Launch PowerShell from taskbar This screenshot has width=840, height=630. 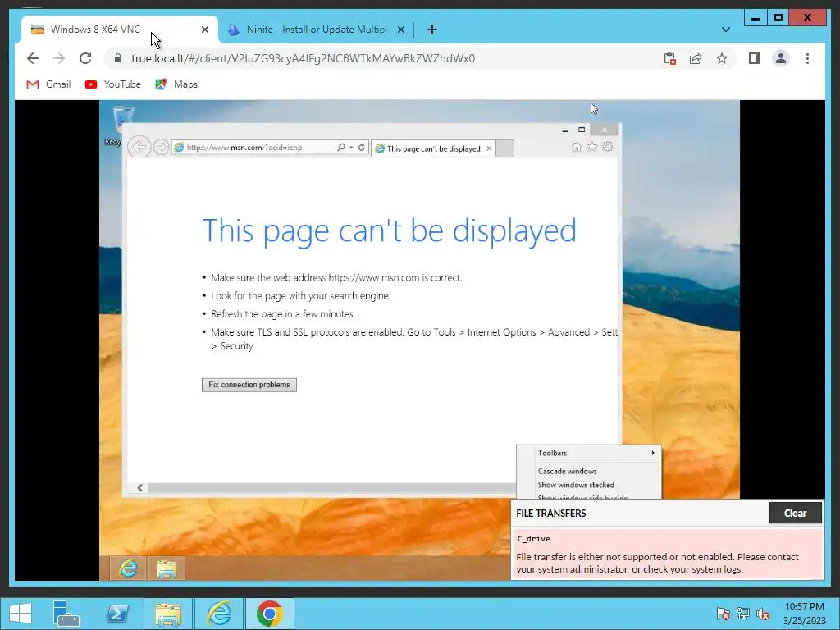[117, 614]
